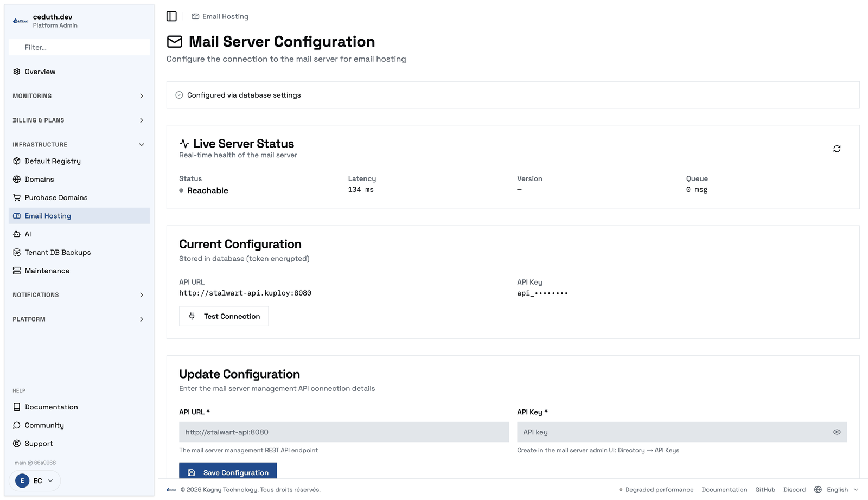Click the plug icon in Test Connection
The width and height of the screenshot is (868, 500).
192,316
